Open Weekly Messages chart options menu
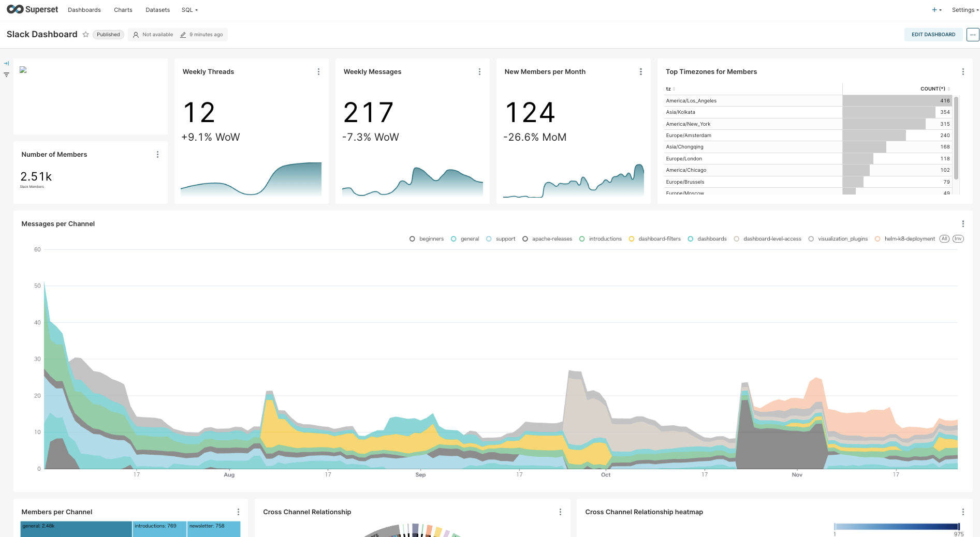 click(479, 72)
